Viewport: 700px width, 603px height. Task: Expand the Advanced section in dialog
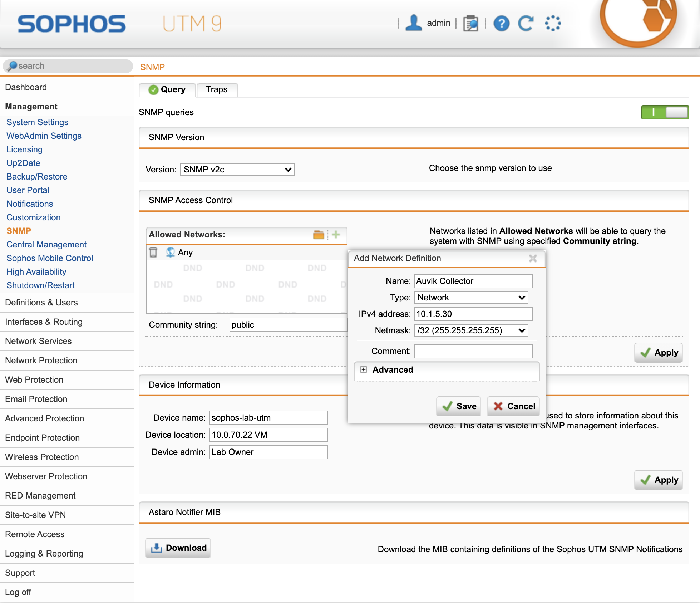tap(364, 369)
